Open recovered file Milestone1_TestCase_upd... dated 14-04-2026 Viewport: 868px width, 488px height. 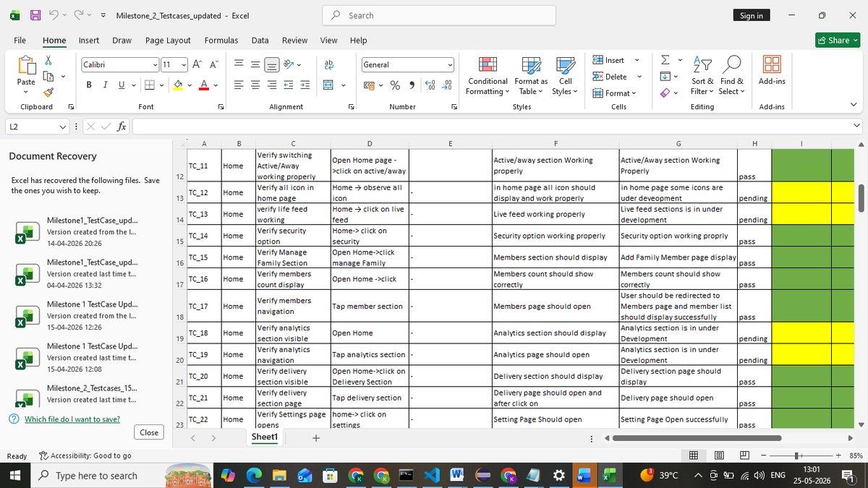[84, 231]
